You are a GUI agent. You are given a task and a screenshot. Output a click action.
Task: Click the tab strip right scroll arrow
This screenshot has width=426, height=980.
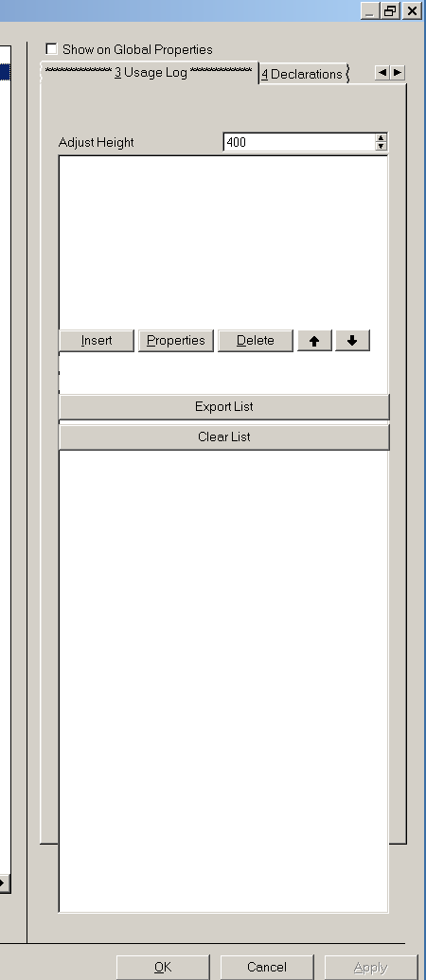pyautogui.click(x=398, y=73)
